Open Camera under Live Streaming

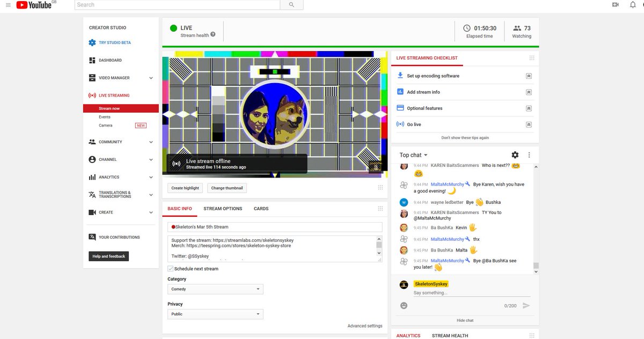point(106,126)
